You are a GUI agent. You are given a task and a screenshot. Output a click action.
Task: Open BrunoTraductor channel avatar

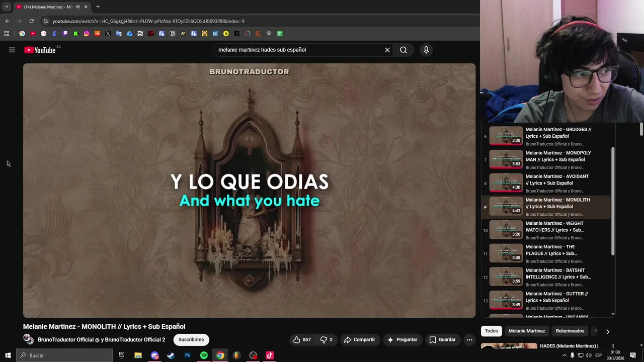(28, 339)
